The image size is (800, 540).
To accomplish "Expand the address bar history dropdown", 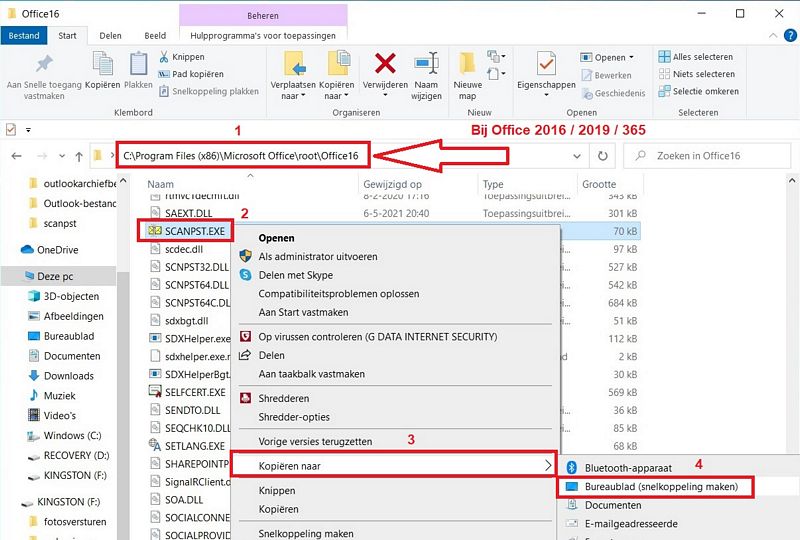I will pyautogui.click(x=577, y=156).
